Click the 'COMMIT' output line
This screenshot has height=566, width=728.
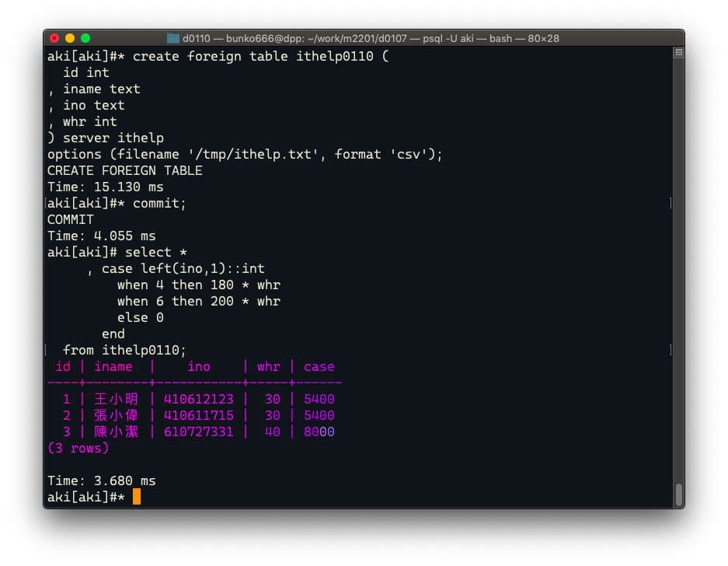tap(71, 219)
